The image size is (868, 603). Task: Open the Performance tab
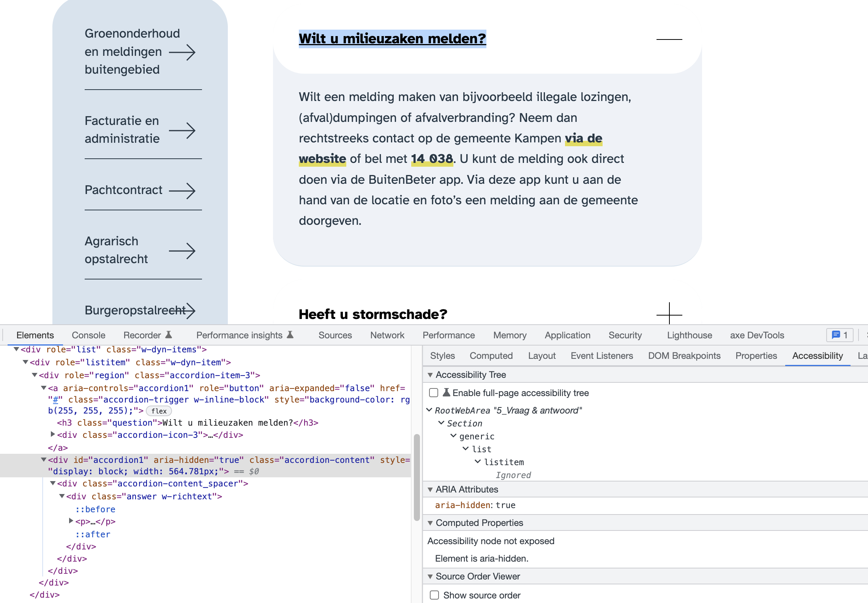449,335
